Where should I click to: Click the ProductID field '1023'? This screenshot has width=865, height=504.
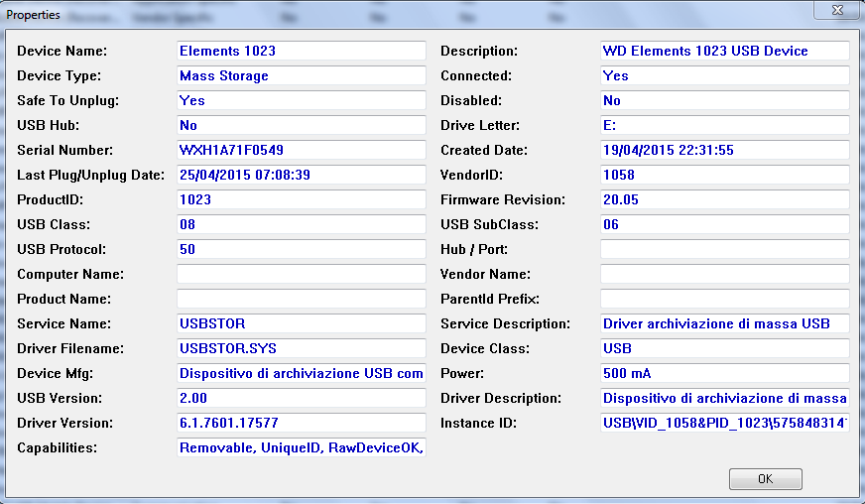click(x=302, y=199)
